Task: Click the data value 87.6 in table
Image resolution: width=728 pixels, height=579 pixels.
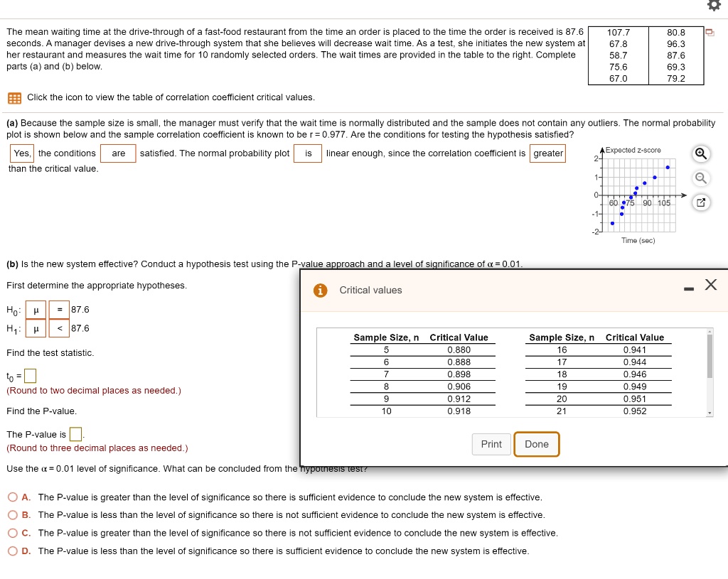Action: click(x=676, y=55)
